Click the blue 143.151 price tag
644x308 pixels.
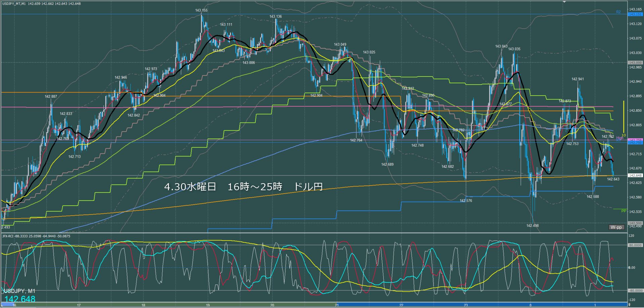pos(635,14)
